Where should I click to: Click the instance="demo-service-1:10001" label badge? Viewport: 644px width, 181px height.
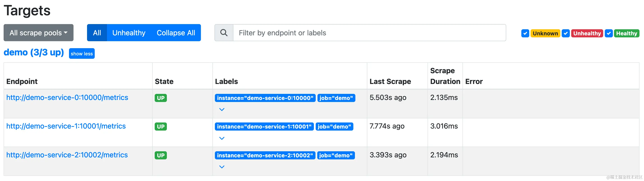264,127
